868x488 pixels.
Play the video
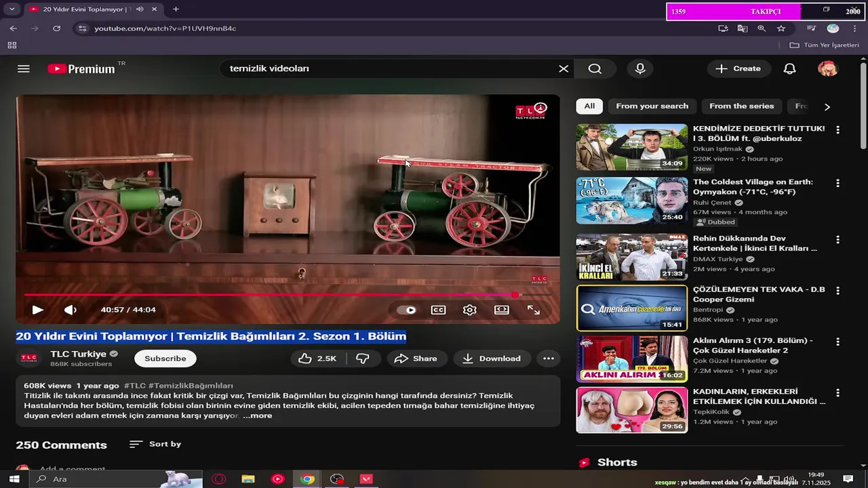click(38, 310)
